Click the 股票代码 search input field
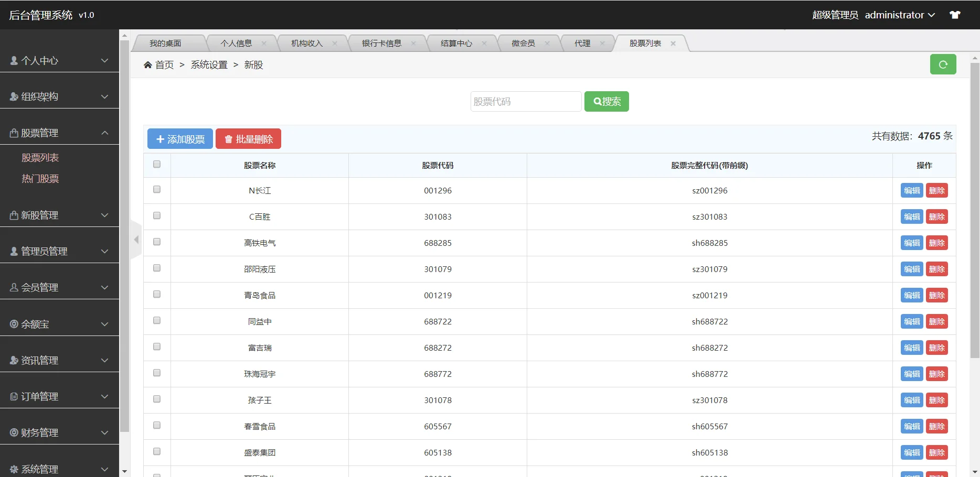This screenshot has width=980, height=477. pyautogui.click(x=525, y=101)
